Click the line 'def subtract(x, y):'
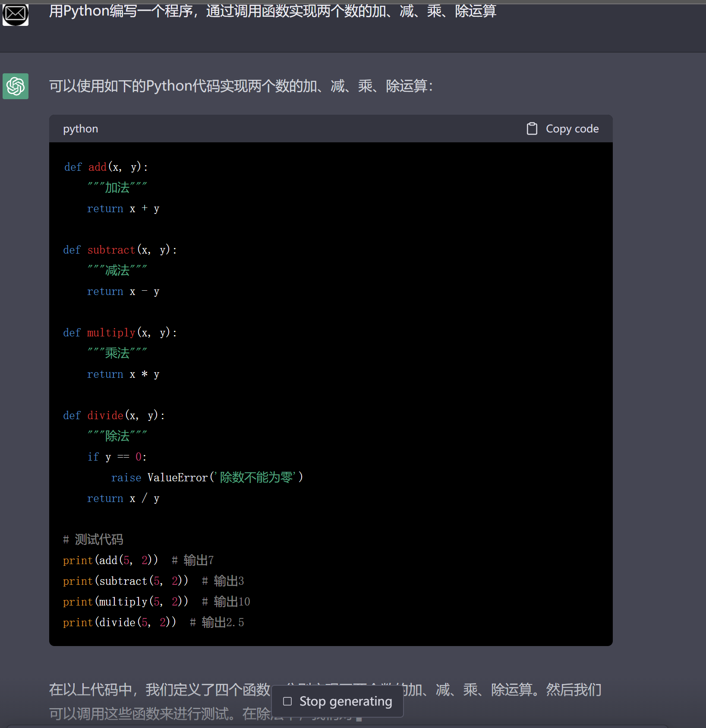This screenshot has width=706, height=728. [120, 250]
